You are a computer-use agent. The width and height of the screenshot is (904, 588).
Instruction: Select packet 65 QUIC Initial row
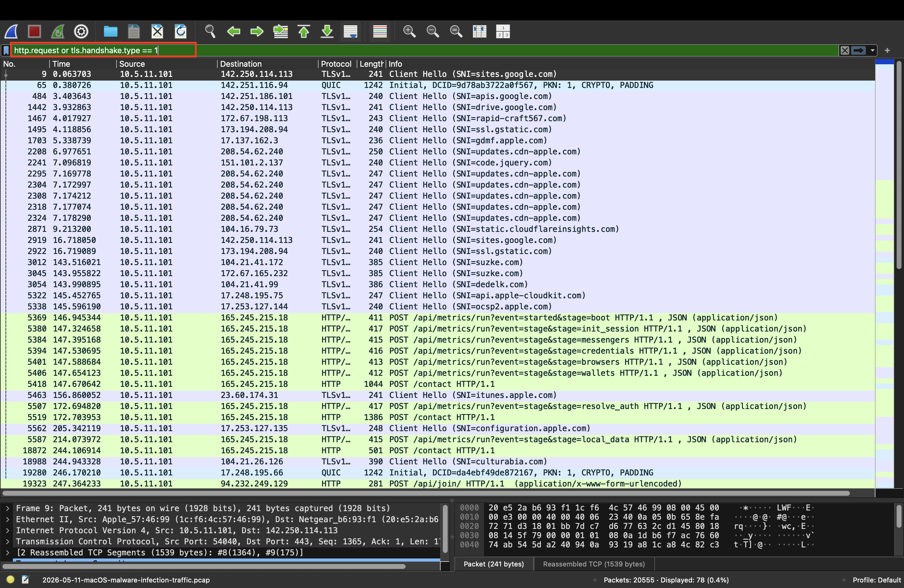tap(438, 85)
